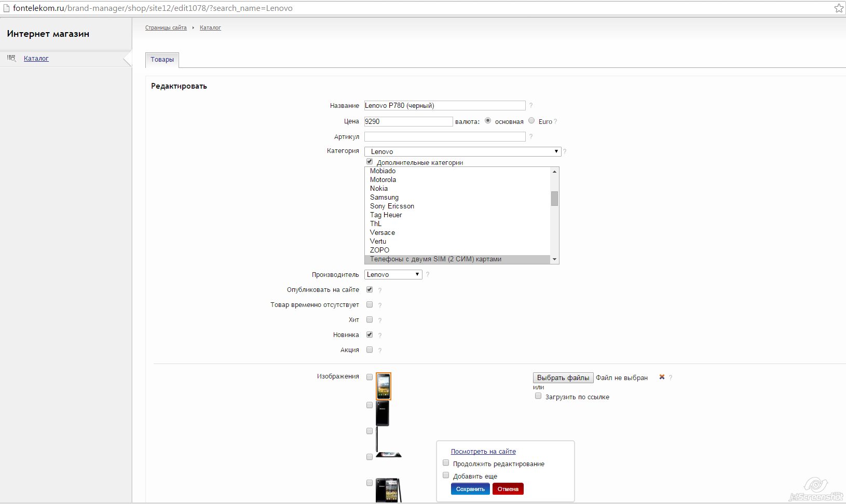The image size is (846, 504).
Task: Show help for Опубликовать на сайте
Action: tap(380, 290)
